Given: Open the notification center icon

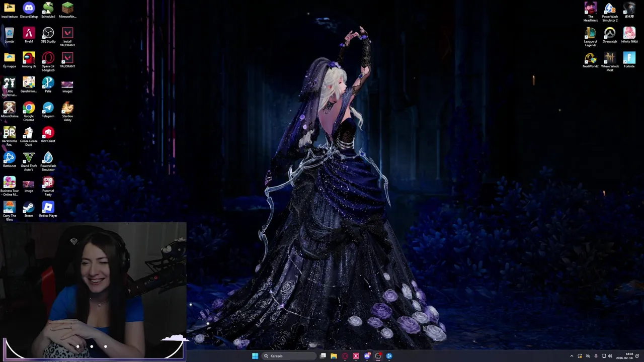Looking at the screenshot, I should pos(637,356).
